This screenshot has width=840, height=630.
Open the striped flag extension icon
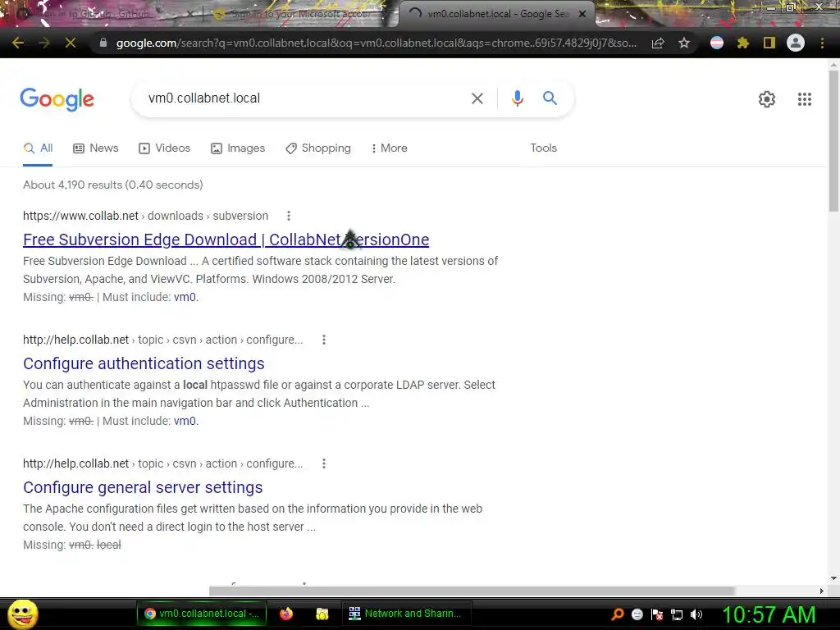click(x=717, y=43)
